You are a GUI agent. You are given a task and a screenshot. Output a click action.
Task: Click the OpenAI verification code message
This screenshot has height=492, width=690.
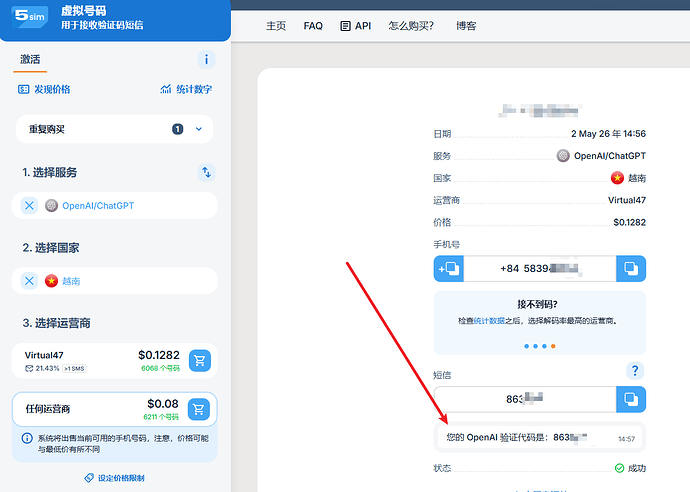coord(540,437)
